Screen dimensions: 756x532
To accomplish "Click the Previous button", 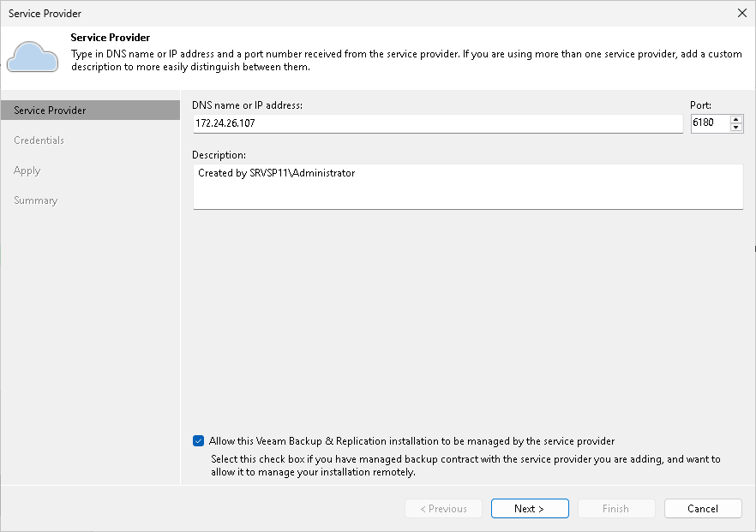I will point(443,508).
